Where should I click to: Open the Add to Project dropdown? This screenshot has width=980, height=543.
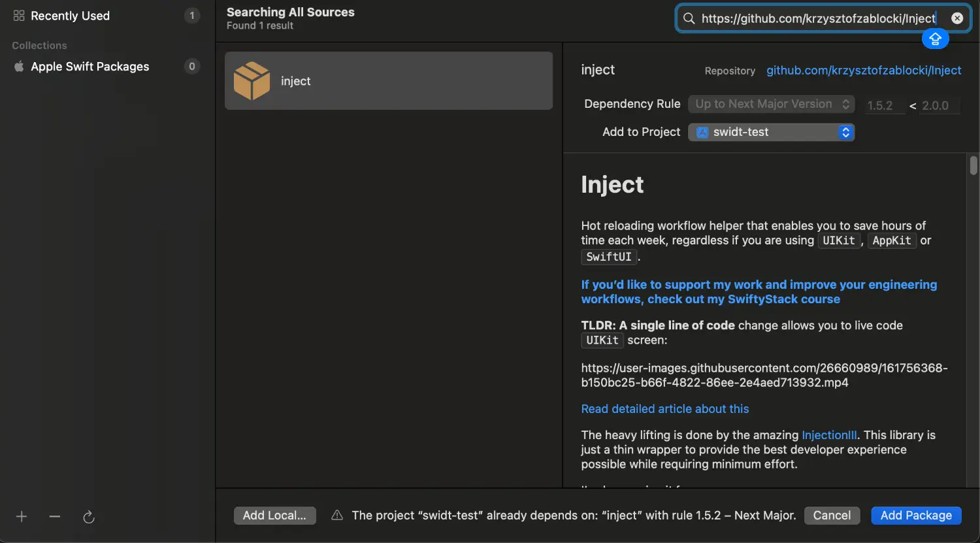click(x=771, y=132)
